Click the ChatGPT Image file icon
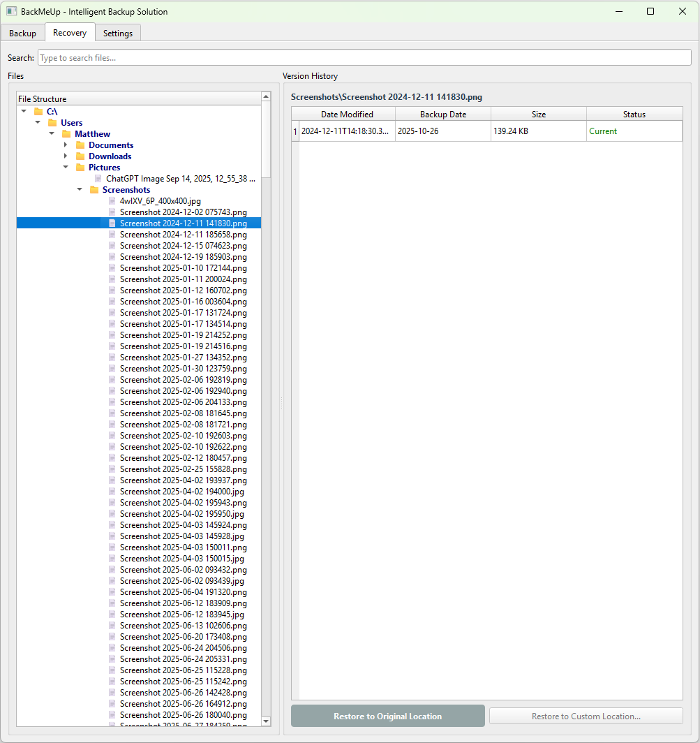The width and height of the screenshot is (700, 743). pos(98,179)
